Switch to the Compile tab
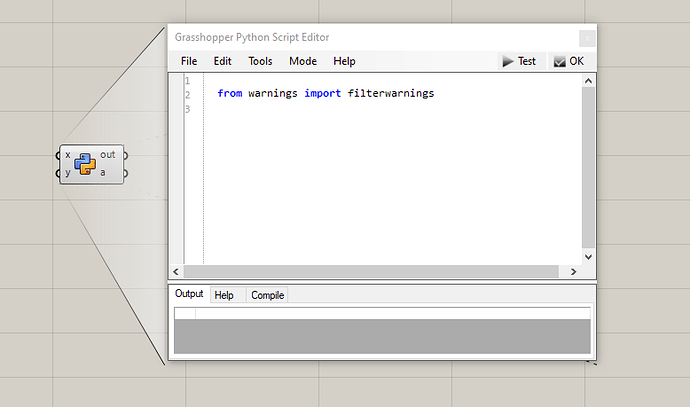This screenshot has height=407, width=690. (267, 295)
